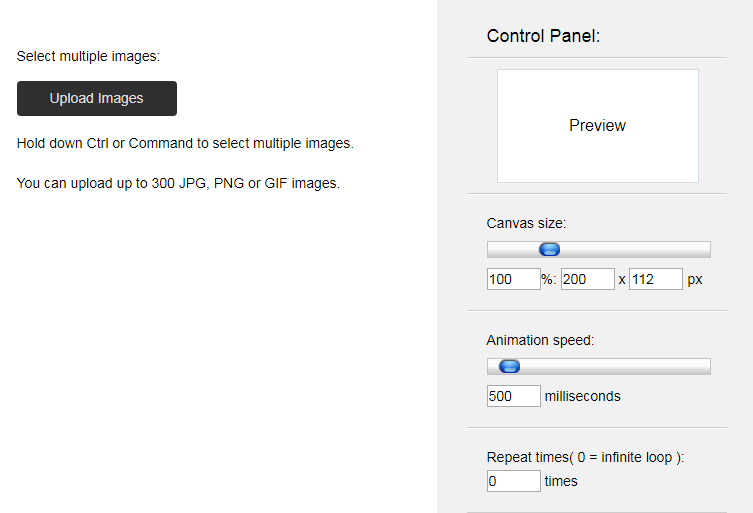Screen dimensions: 753x513
Task: Click the 'Animation speed:' label
Action: click(540, 340)
